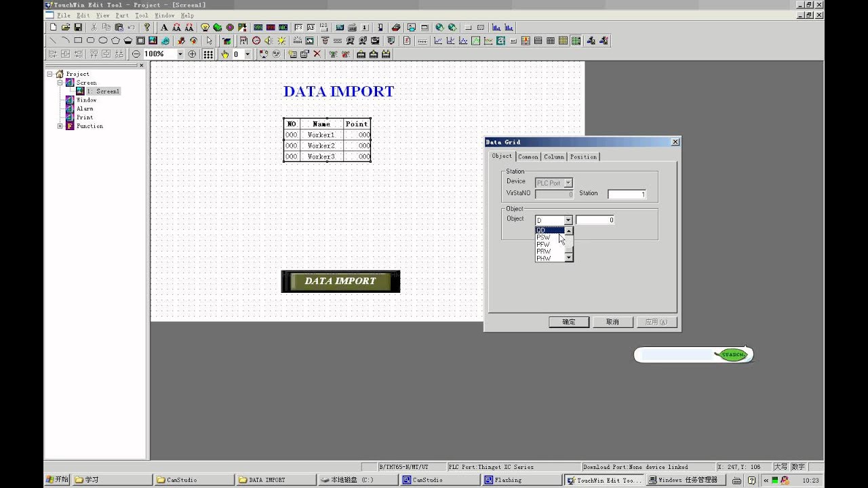
Task: Click the sun backlight icon
Action: (x=281, y=41)
